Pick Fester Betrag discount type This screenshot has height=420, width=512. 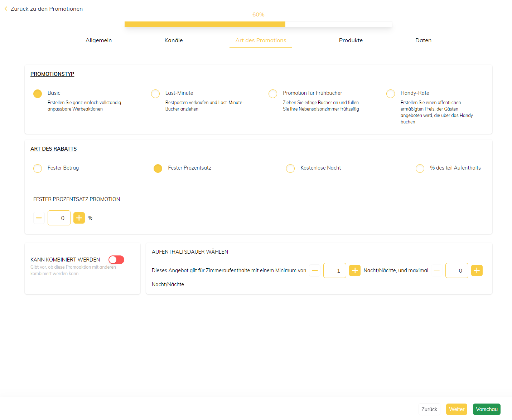tap(38, 169)
